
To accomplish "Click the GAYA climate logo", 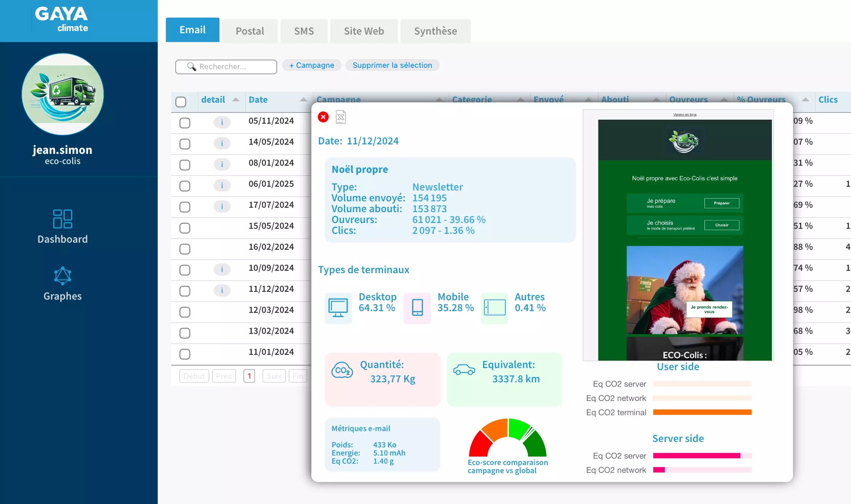I will [x=61, y=19].
